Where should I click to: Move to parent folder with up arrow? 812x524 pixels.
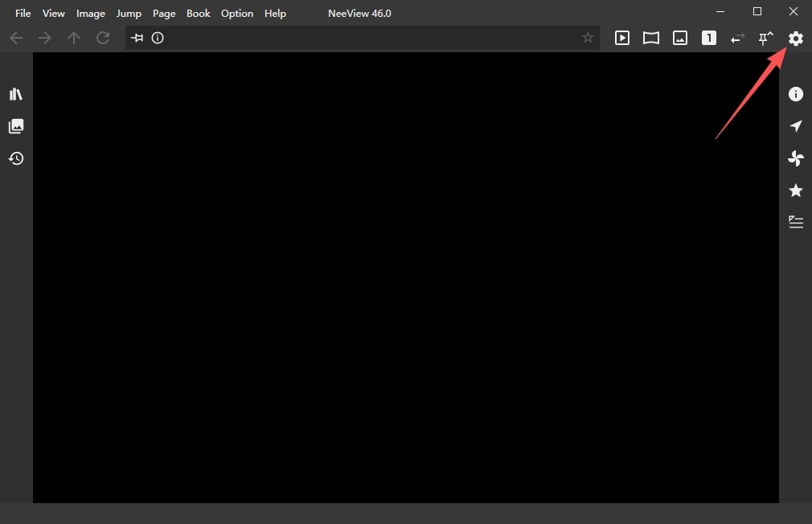74,38
